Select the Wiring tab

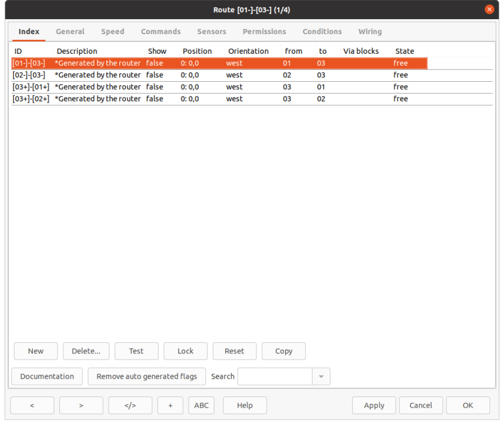click(x=370, y=32)
